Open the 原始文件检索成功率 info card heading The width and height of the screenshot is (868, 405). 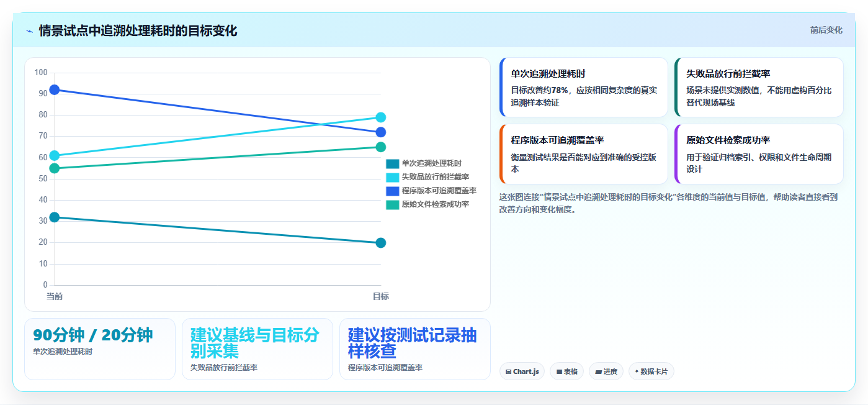[x=728, y=140]
